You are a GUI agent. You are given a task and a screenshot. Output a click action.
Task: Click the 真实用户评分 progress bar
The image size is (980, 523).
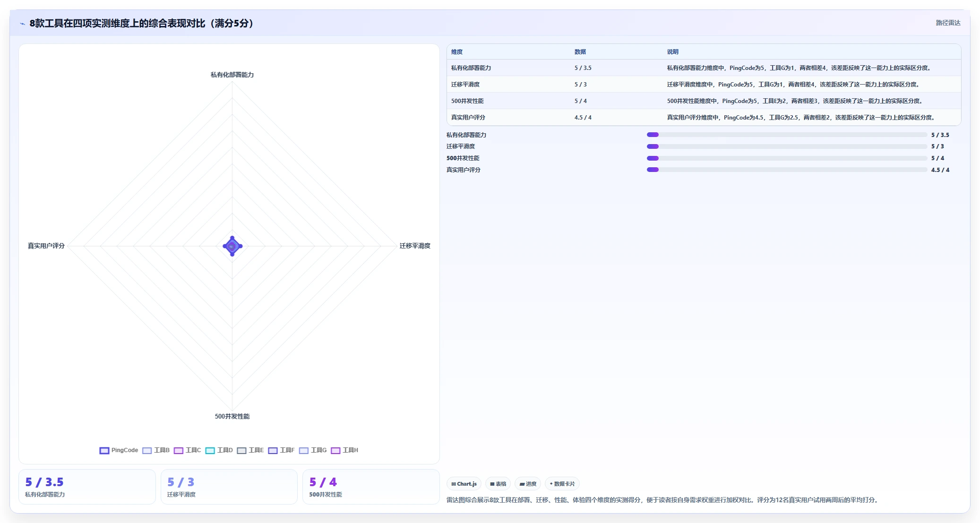(x=787, y=170)
